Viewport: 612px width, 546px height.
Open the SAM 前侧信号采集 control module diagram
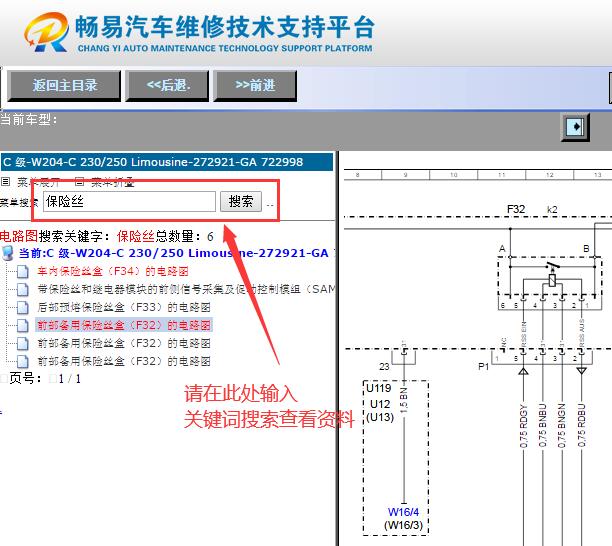pos(186,289)
